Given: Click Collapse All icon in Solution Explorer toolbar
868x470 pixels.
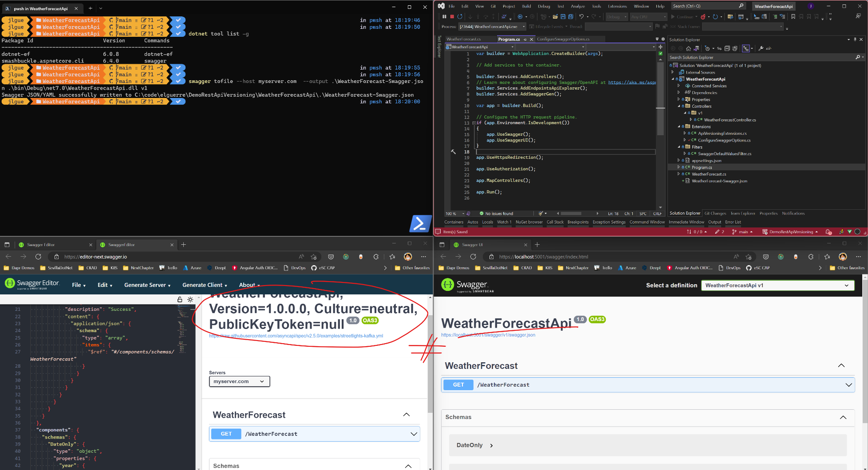Looking at the screenshot, I should point(727,48).
